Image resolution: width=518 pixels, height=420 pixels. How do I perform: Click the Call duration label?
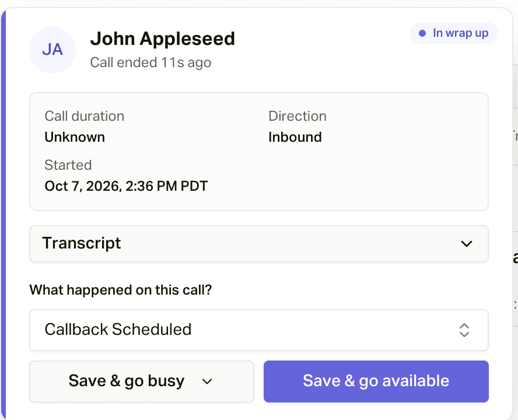point(84,116)
